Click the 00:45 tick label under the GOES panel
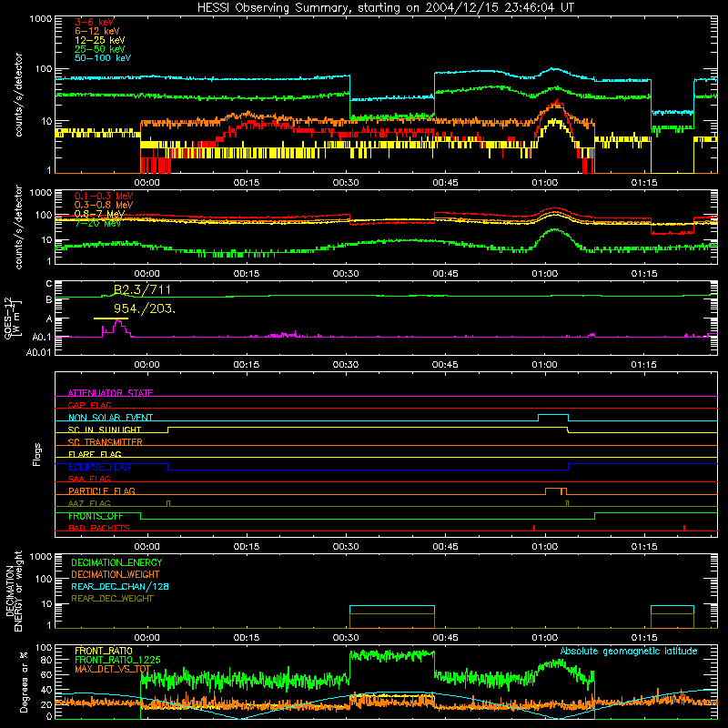This screenshot has height=728, width=728. click(445, 365)
